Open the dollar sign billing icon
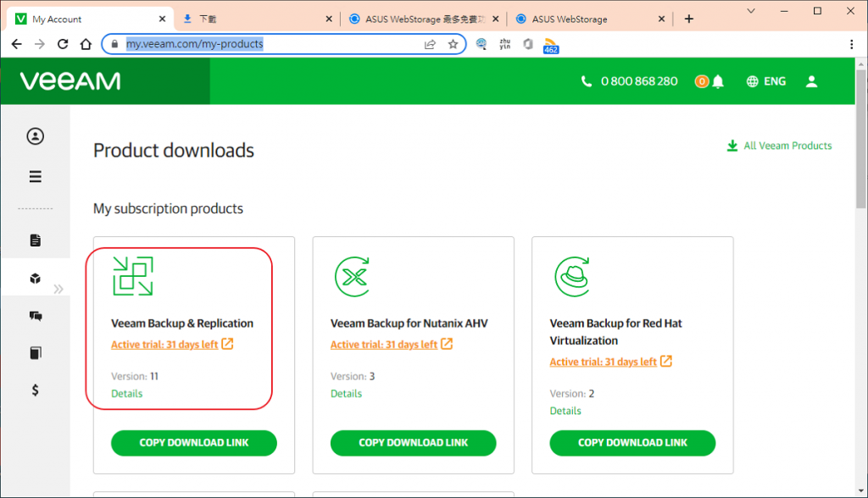 tap(36, 390)
